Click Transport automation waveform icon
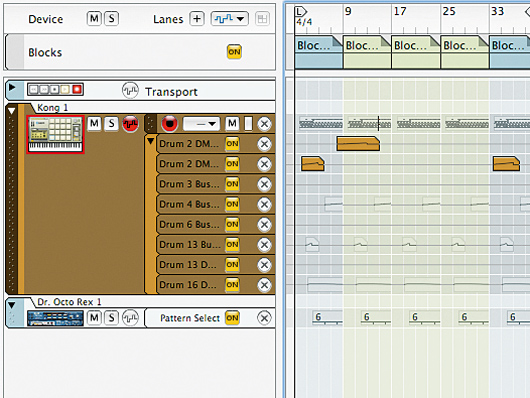Viewport: 530px width, 398px height. click(x=130, y=91)
